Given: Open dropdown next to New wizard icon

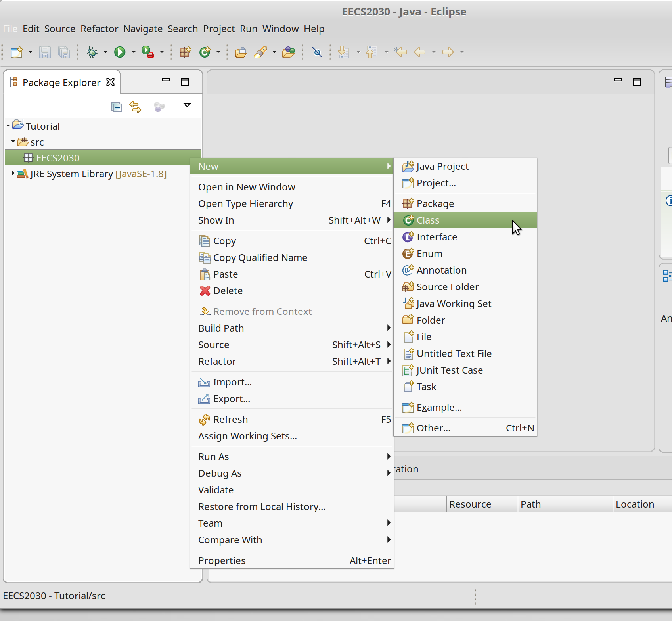Looking at the screenshot, I should 30,52.
